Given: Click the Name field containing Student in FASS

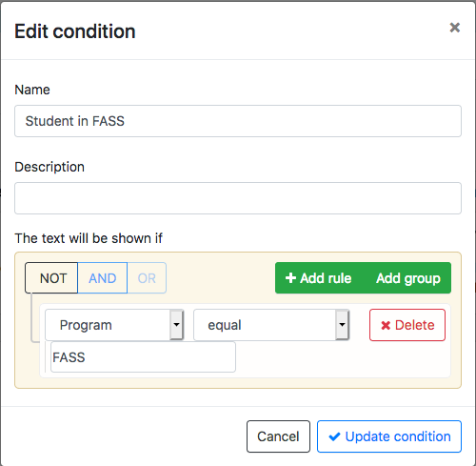Looking at the screenshot, I should [238, 121].
